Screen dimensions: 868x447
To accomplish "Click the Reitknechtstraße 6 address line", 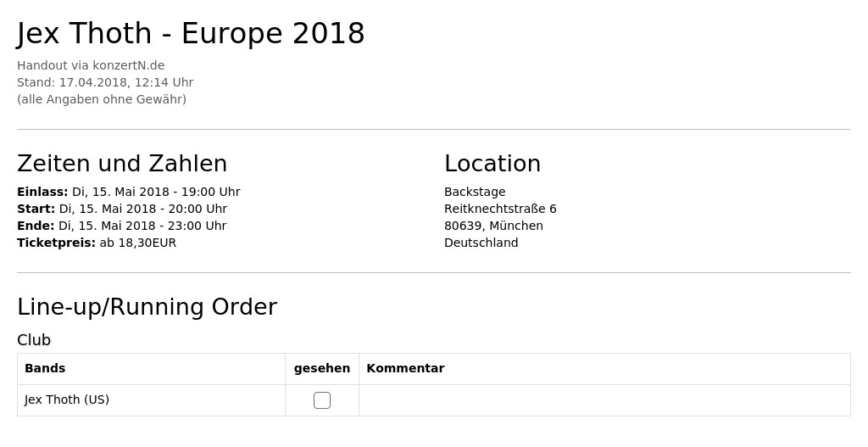I will click(500, 209).
